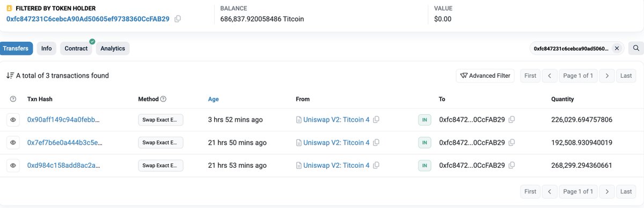The height and width of the screenshot is (208, 644).
Task: Copy To address in 226,029.694757806 row
Action: click(x=512, y=120)
